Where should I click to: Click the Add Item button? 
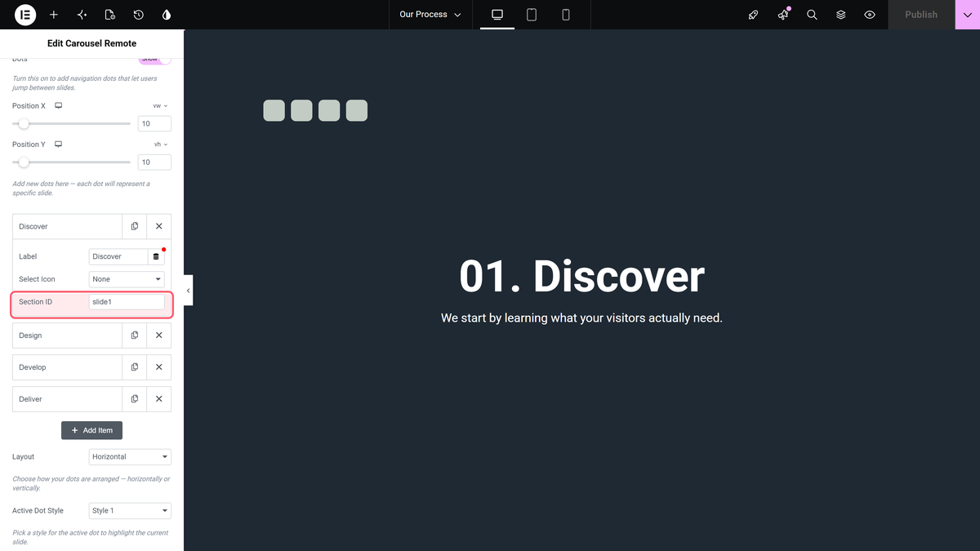pyautogui.click(x=91, y=430)
